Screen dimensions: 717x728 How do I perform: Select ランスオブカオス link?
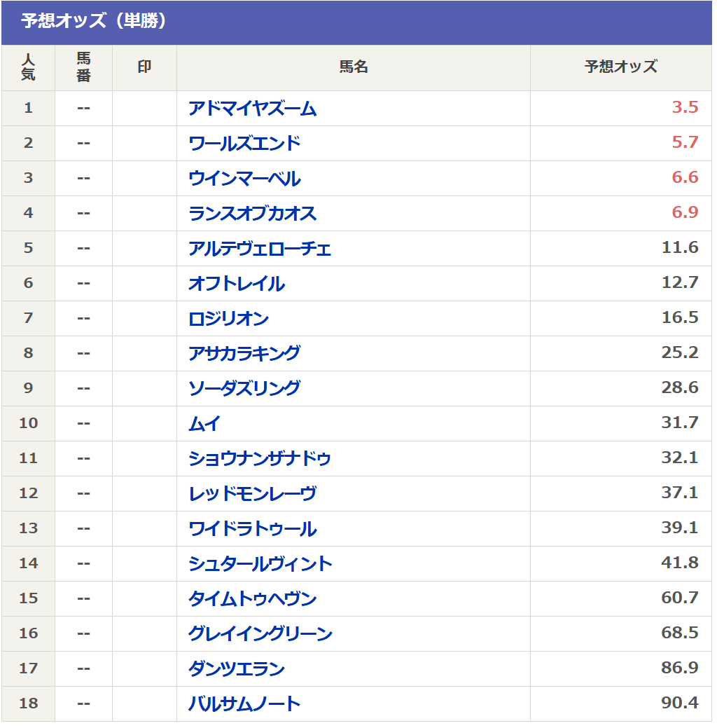pos(252,214)
